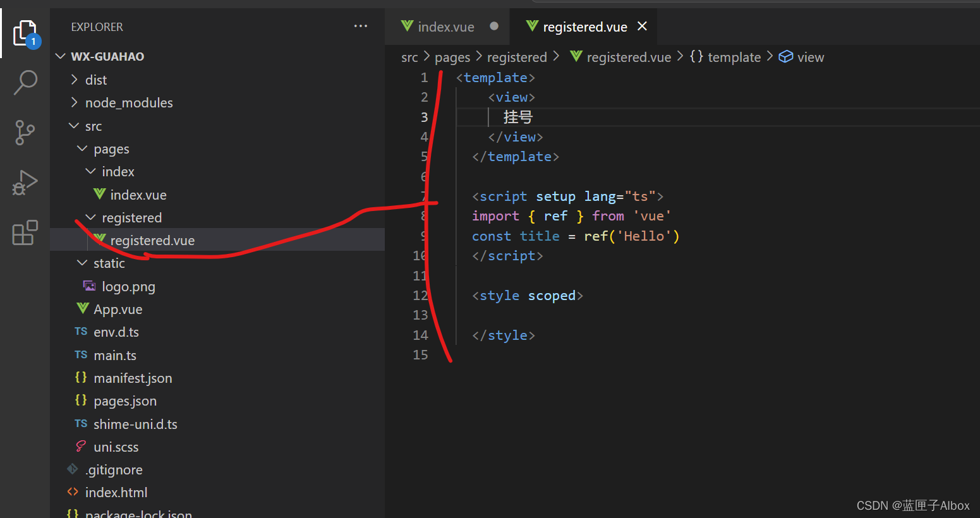Click the Sass icon beside uni.scss
The height and width of the screenshot is (518, 980).
(x=81, y=446)
